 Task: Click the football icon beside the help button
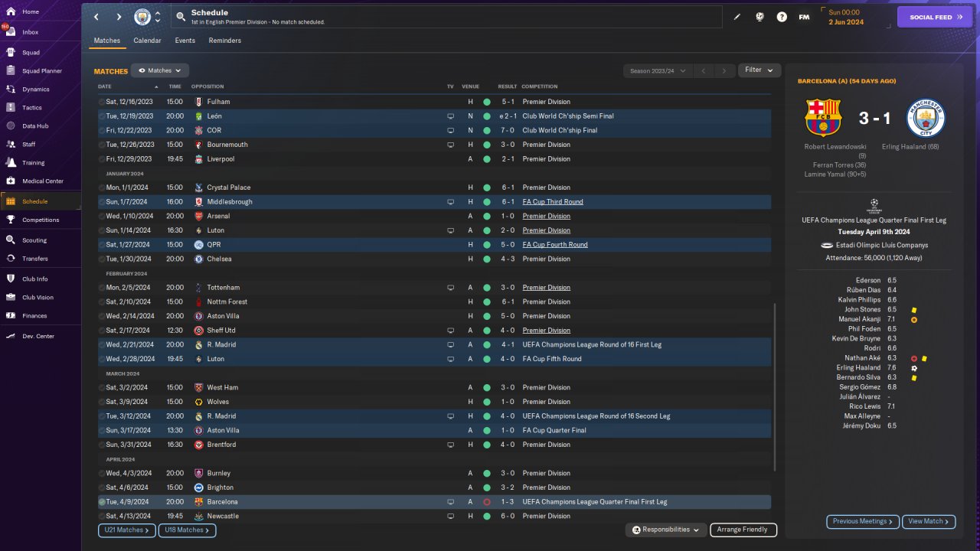click(759, 17)
